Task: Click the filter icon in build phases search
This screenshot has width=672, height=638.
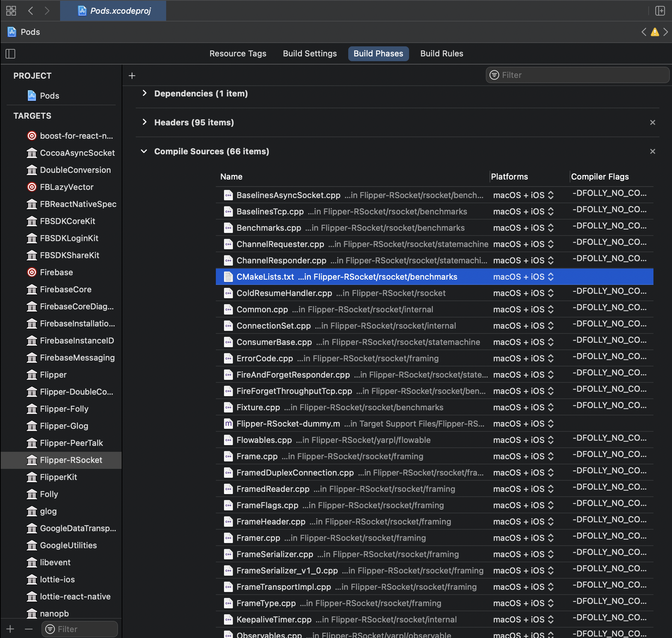Action: (x=494, y=75)
